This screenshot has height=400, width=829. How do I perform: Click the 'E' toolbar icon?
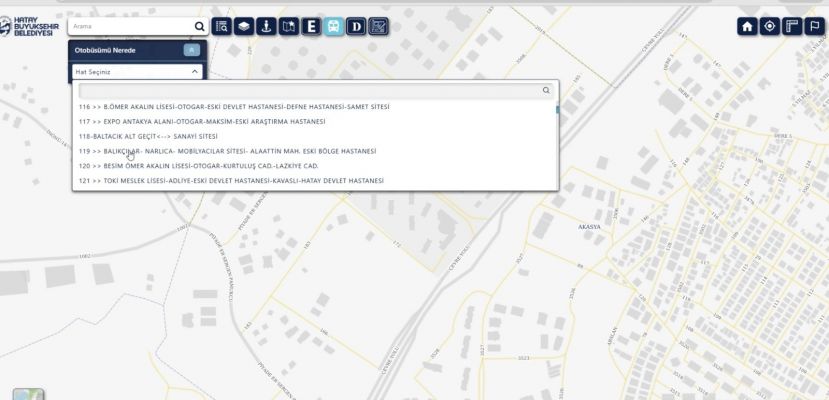(311, 27)
